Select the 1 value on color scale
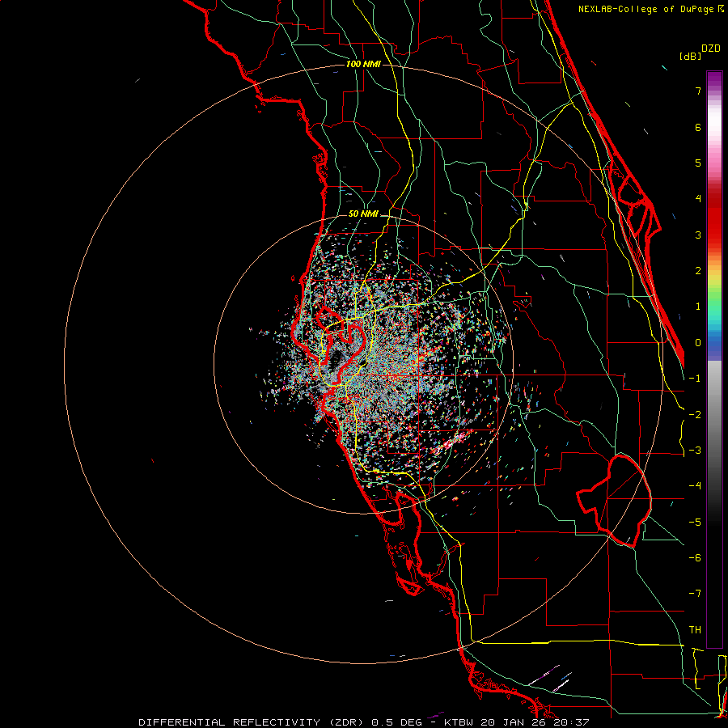The image size is (728, 728). point(698,307)
